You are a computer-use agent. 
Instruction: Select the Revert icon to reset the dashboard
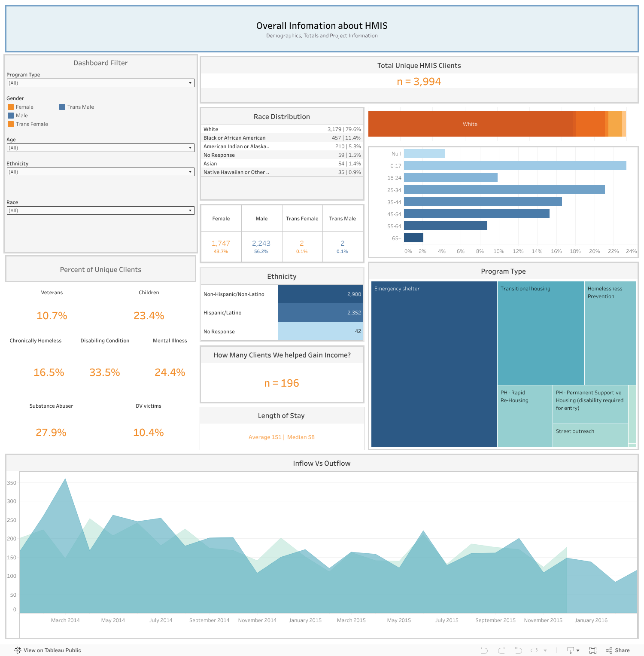pos(519,650)
